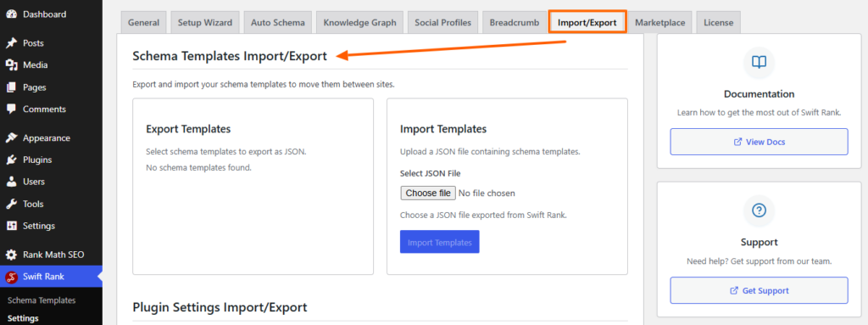Click the Documentation book icon
Image resolution: width=868 pixels, height=325 pixels.
(759, 62)
